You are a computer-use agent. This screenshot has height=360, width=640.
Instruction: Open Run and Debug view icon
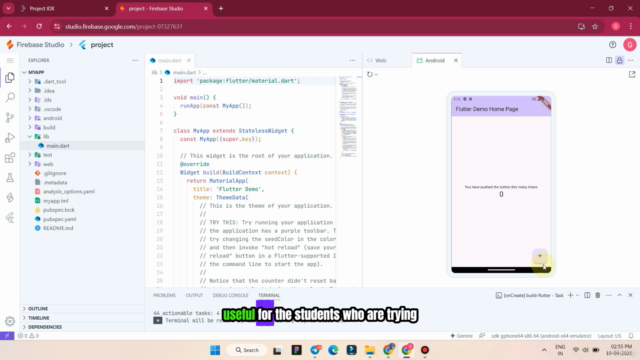10,138
